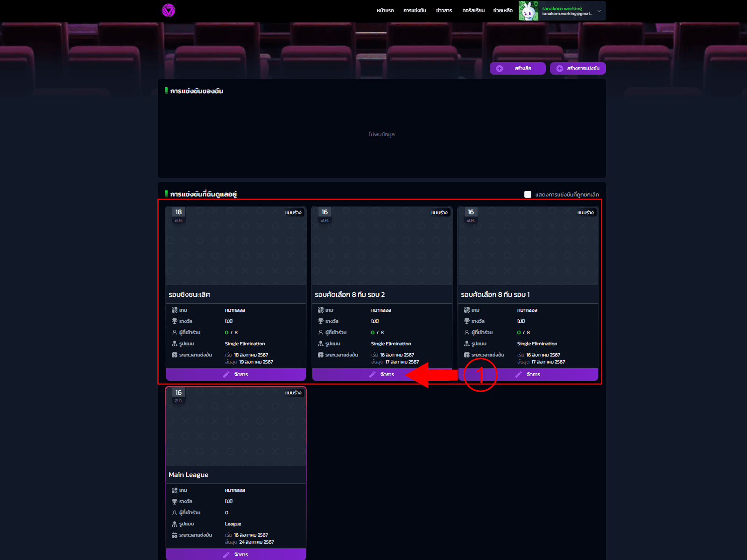The image size is (747, 560).
Task: Click pencil icon on รอบชิงชนะเลิศ card
Action: [226, 374]
